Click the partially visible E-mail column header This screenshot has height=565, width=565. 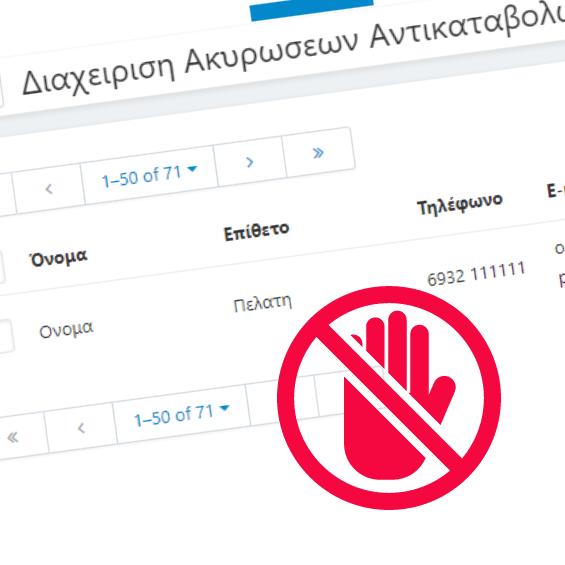pos(556,190)
